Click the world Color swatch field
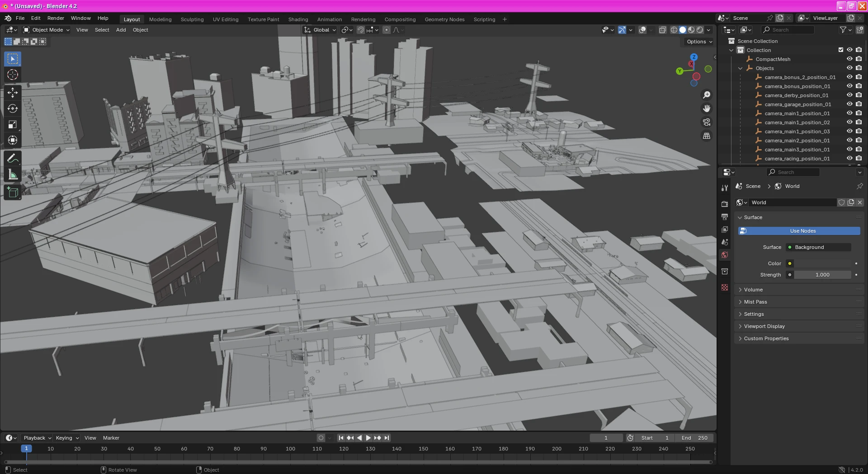The width and height of the screenshot is (868, 474). [822, 263]
